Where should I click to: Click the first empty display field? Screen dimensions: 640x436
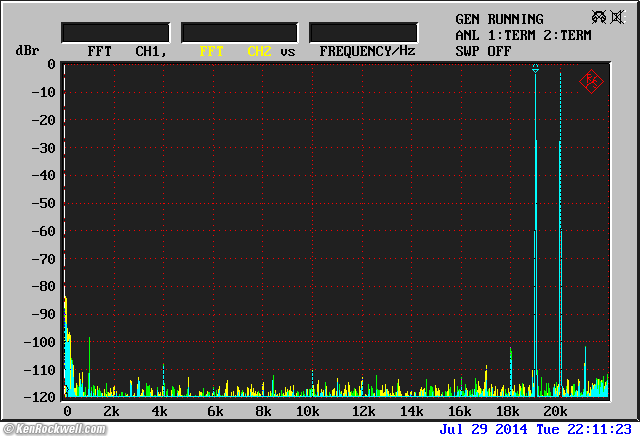point(115,32)
